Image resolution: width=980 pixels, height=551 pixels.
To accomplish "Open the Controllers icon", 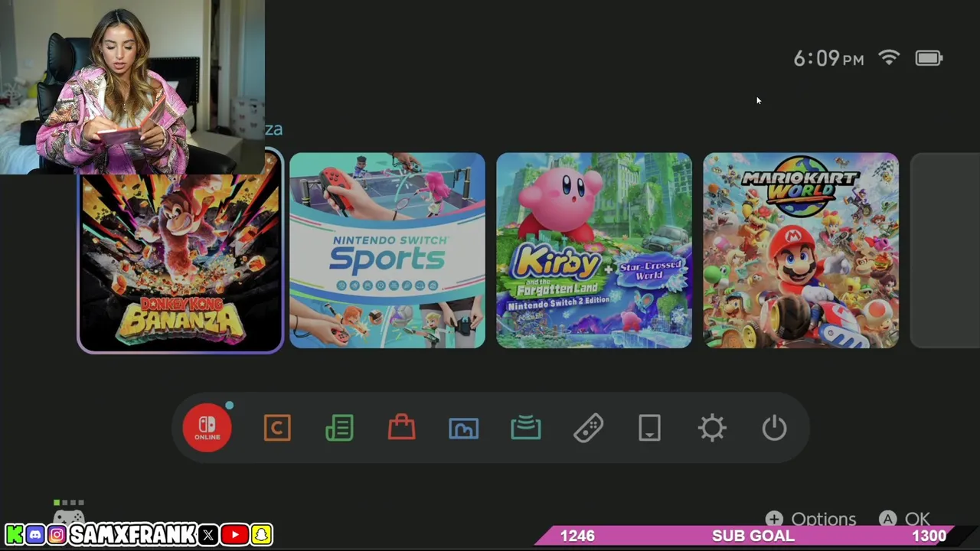I will tap(588, 428).
